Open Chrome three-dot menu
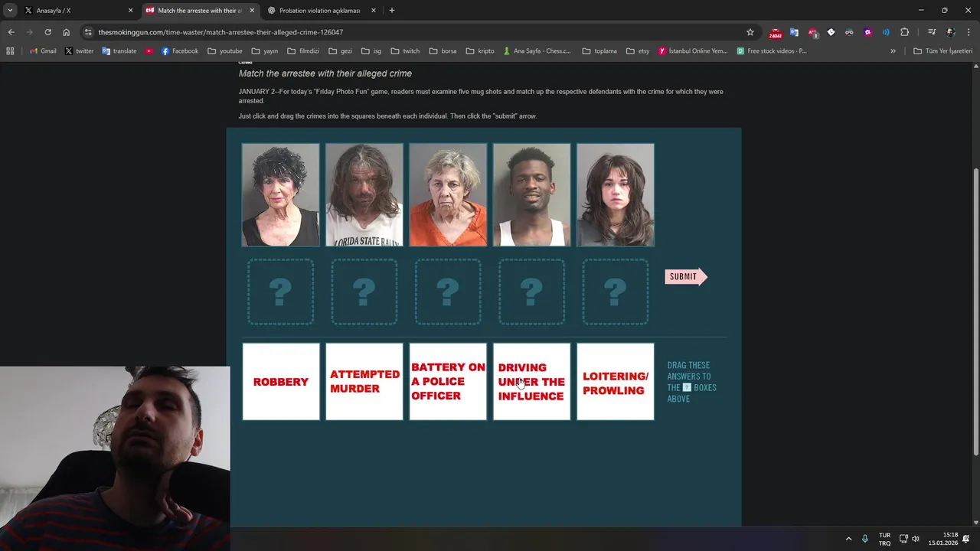This screenshot has width=980, height=551. tap(969, 32)
